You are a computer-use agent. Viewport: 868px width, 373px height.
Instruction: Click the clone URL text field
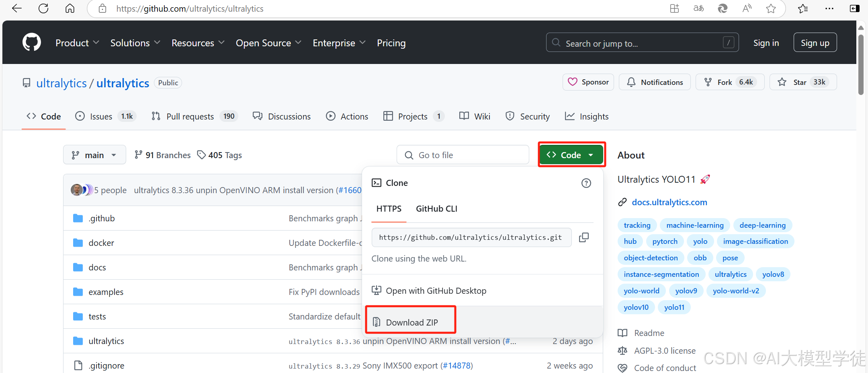(x=471, y=237)
